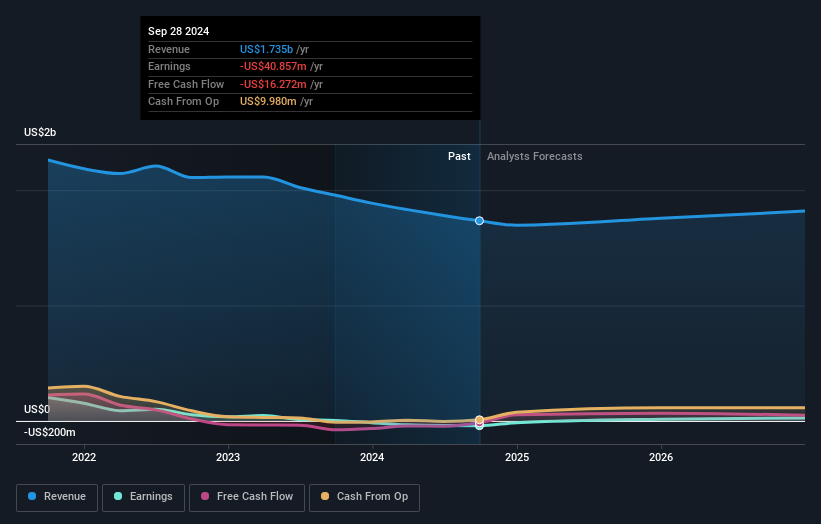Click the -US$200m y-axis label
The image size is (821, 524).
pos(50,432)
